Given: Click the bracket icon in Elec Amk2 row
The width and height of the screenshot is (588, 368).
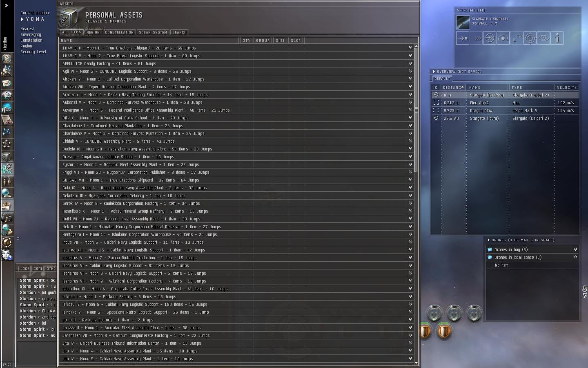Looking at the screenshot, I should tap(436, 103).
